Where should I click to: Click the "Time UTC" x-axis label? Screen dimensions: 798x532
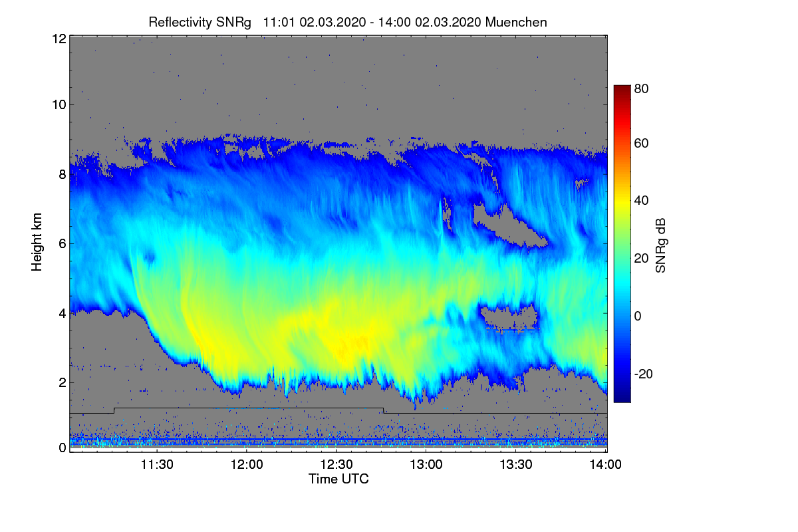click(x=338, y=479)
